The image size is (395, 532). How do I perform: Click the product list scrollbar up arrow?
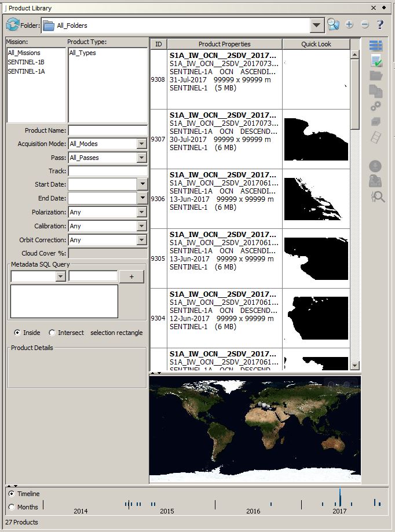coord(355,54)
